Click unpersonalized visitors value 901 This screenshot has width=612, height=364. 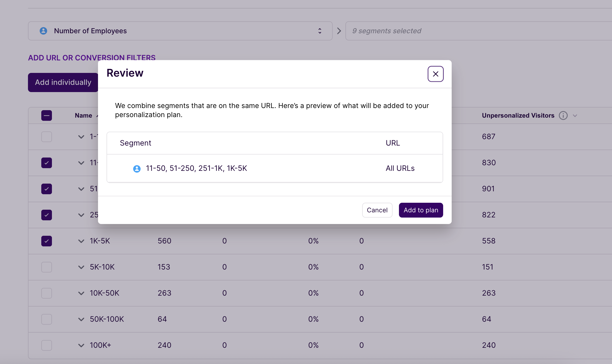488,189
